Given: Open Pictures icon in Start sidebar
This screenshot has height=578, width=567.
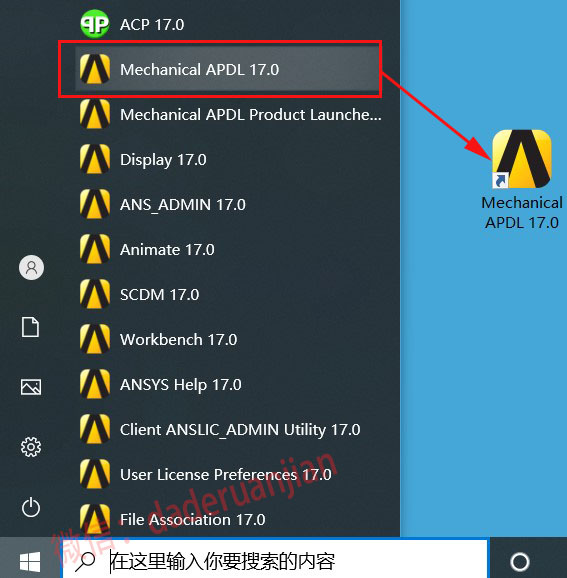Looking at the screenshot, I should tap(31, 387).
